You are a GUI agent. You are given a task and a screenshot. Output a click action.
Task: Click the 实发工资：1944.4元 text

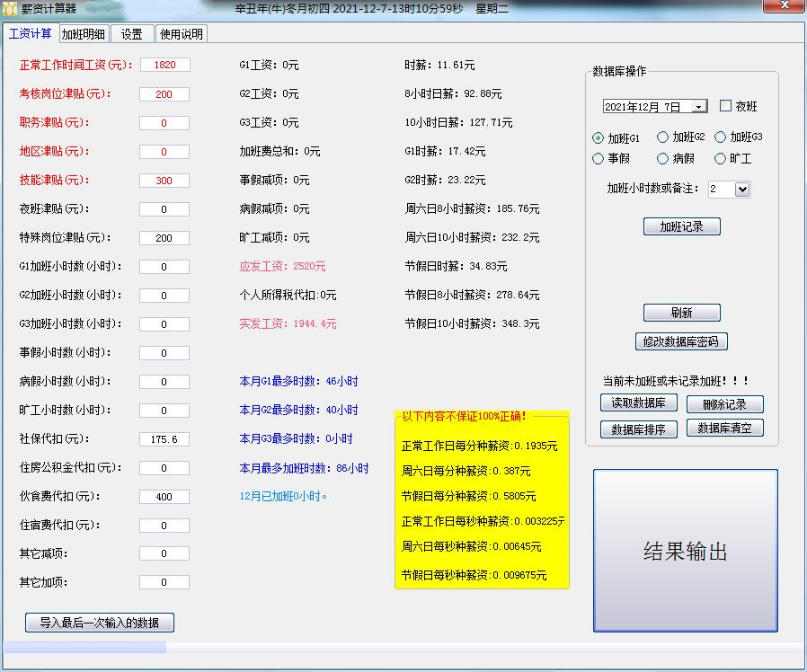pos(288,323)
